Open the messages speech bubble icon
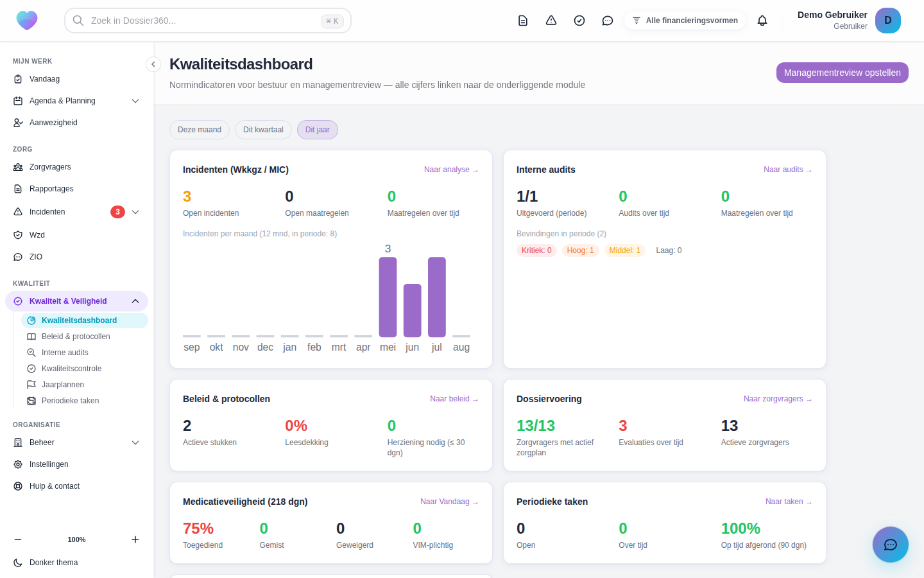Image resolution: width=924 pixels, height=578 pixels. [x=608, y=21]
